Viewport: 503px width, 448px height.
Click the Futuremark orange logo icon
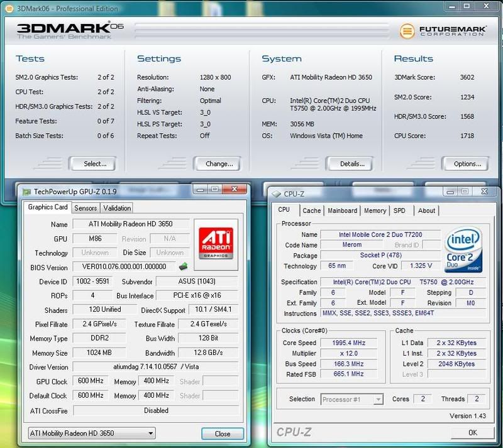[x=407, y=31]
